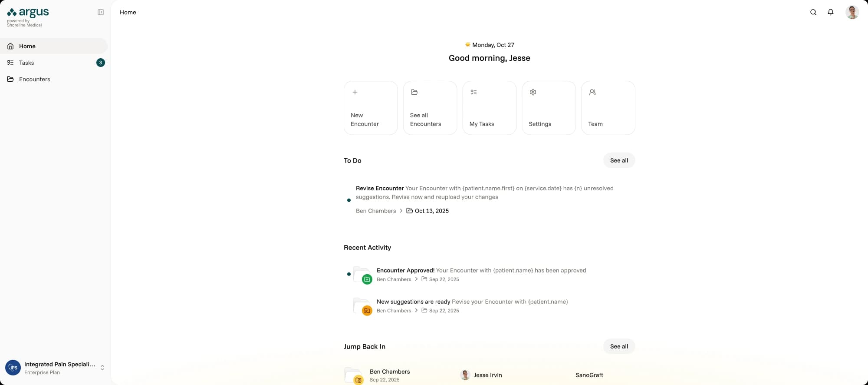868x385 pixels.
Task: Open notifications bell icon
Action: point(831,12)
